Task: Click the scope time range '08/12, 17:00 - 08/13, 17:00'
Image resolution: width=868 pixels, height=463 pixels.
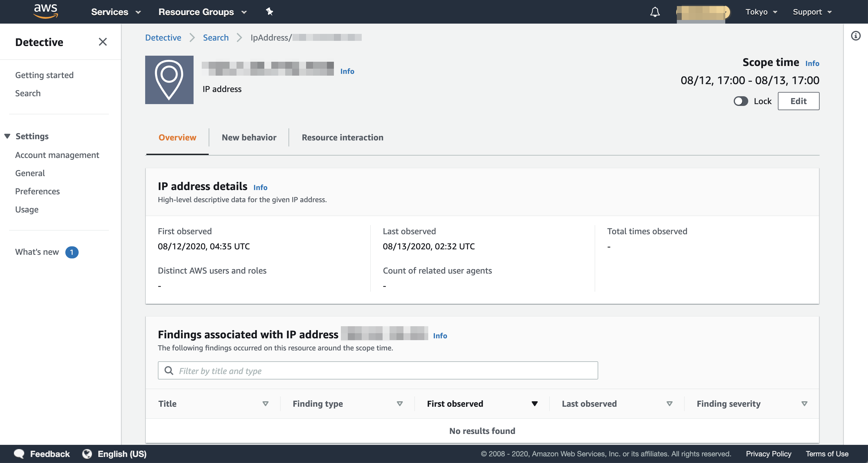Action: point(750,80)
